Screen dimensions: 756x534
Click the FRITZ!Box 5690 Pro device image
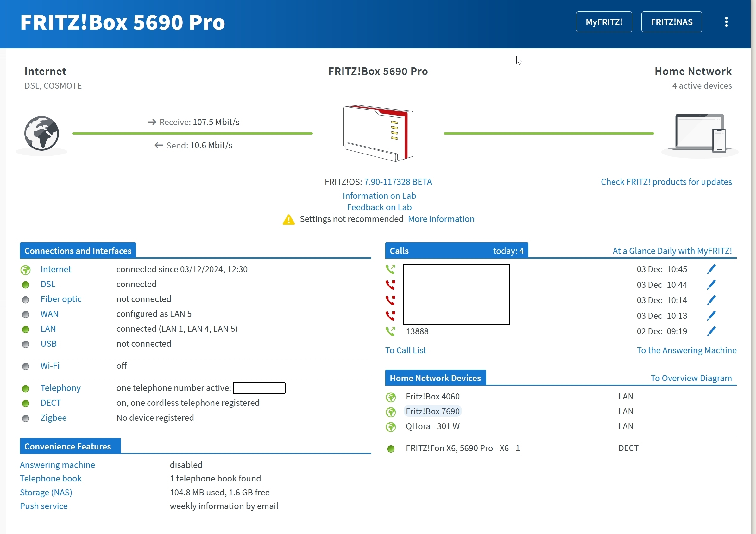pos(378,133)
